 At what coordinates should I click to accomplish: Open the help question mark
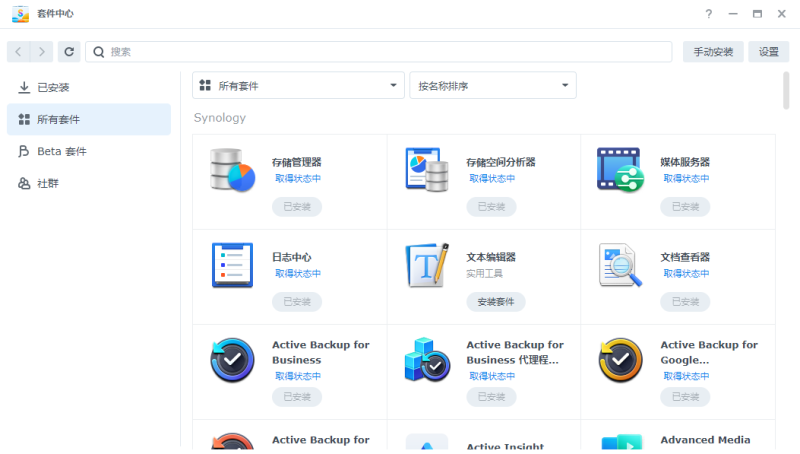coord(708,14)
